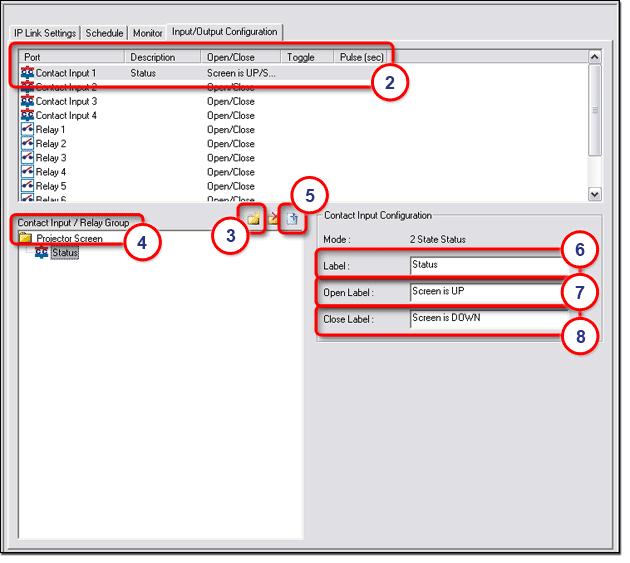Viewport: 630px width, 563px height.
Task: Focus the Open Label input field
Action: pyautogui.click(x=485, y=292)
